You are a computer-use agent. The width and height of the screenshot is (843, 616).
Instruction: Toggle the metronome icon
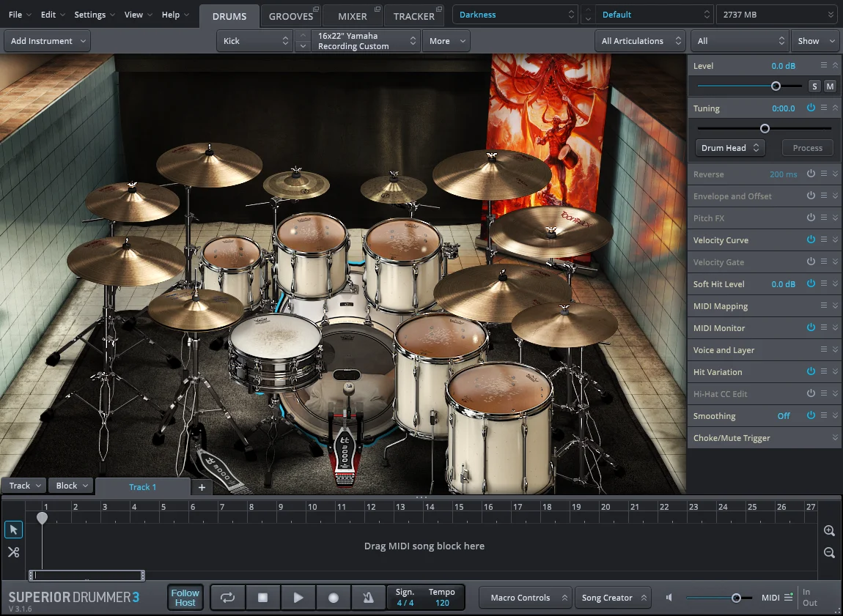(x=368, y=598)
